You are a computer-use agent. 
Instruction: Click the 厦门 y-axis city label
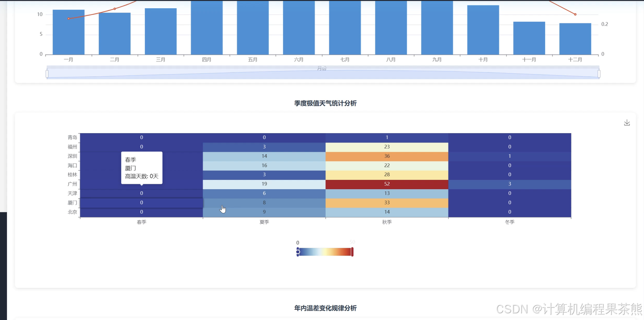tap(72, 203)
